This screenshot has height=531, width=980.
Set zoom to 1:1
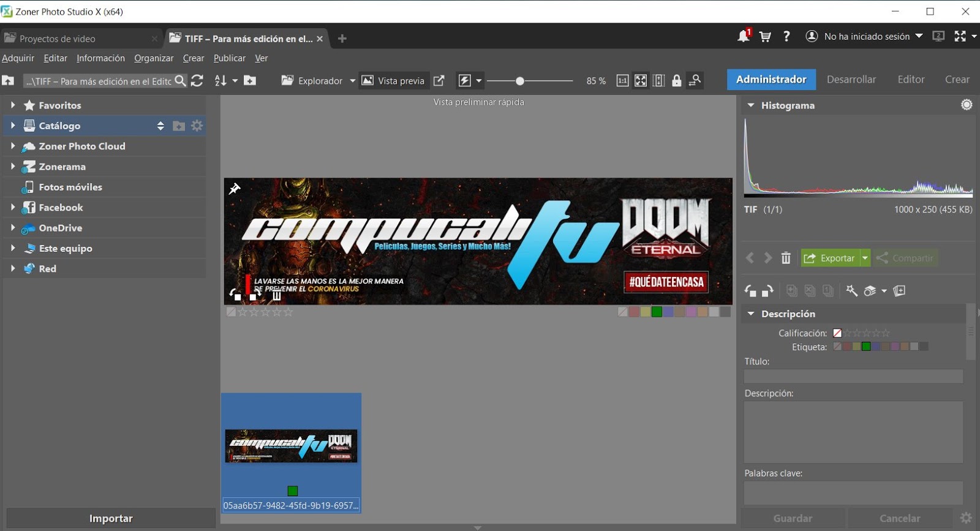pos(622,81)
